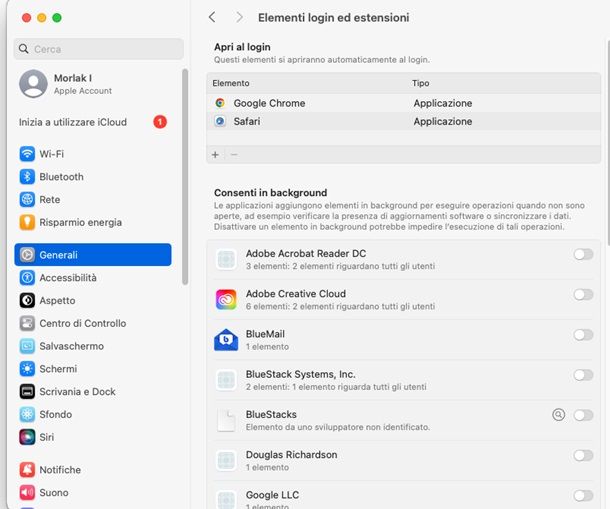610x509 pixels.
Task: Select the Generali gear icon
Action: [27, 255]
